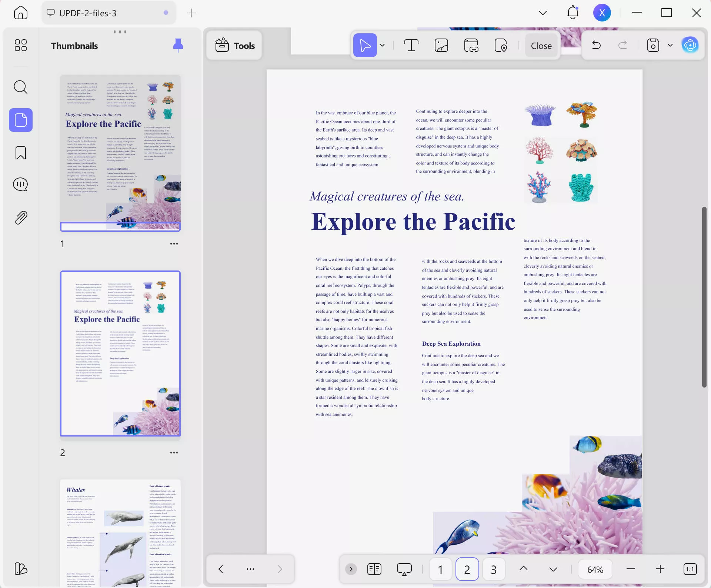Image resolution: width=711 pixels, height=588 pixels.
Task: Select the Link edit tool
Action: coord(471,45)
